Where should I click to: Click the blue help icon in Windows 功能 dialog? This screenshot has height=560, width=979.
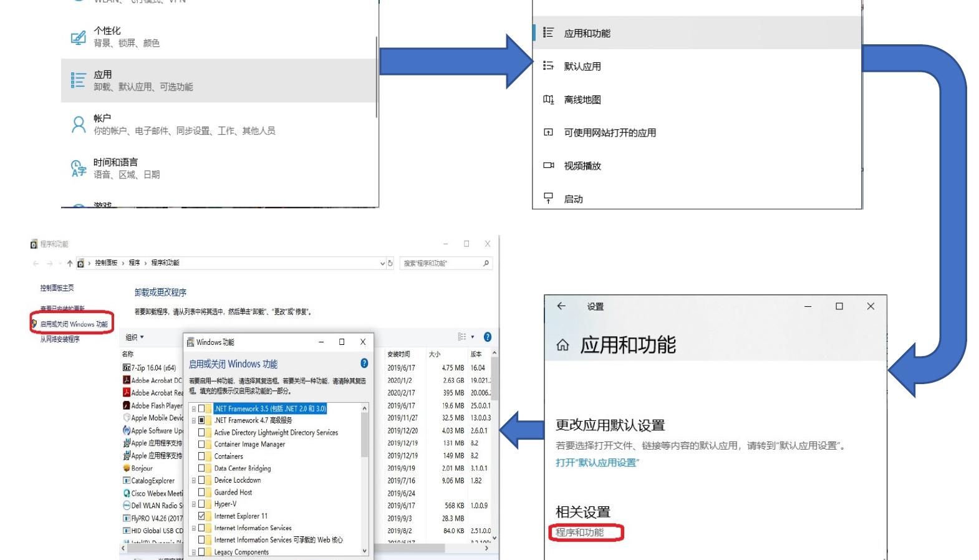[x=364, y=364]
